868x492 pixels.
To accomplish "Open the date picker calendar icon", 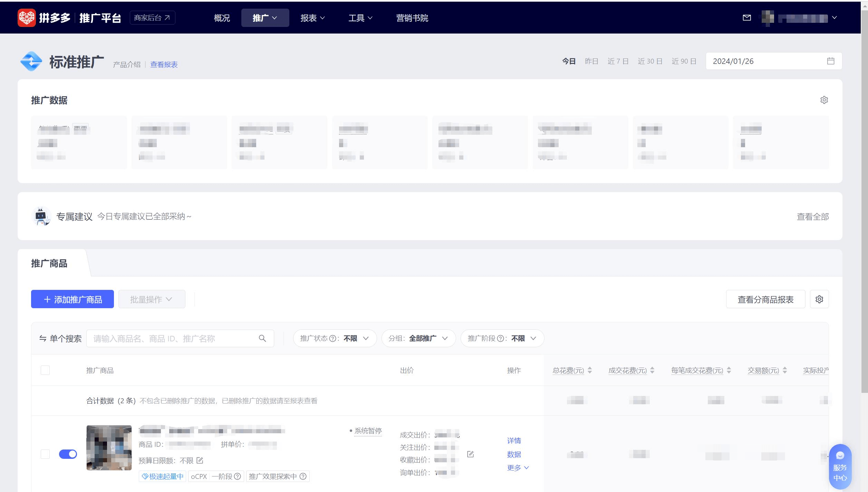I will [831, 61].
